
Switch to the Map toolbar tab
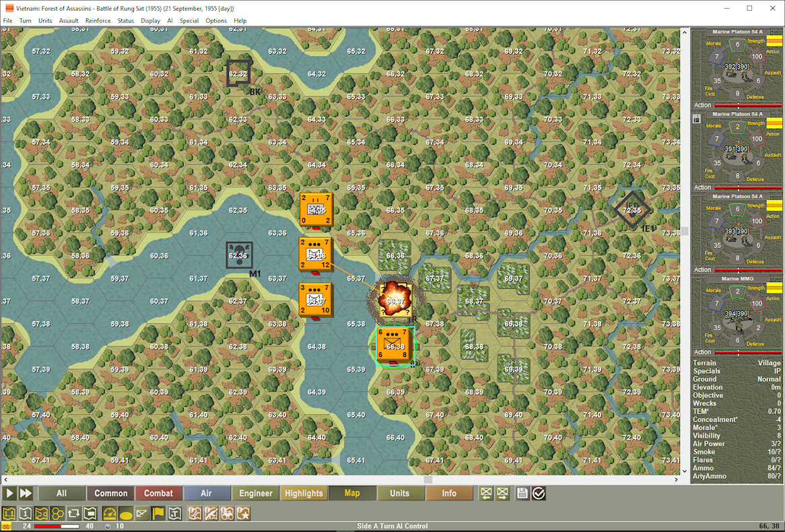[x=352, y=494]
